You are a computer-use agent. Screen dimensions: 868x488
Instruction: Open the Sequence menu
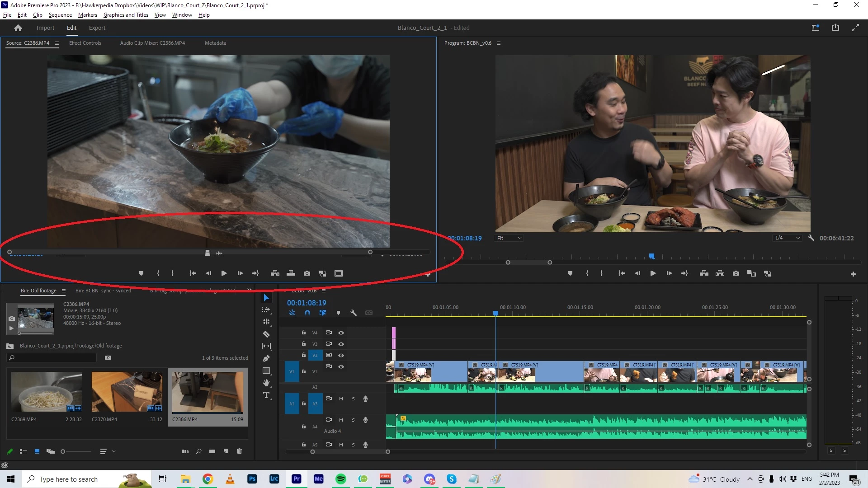click(x=60, y=15)
